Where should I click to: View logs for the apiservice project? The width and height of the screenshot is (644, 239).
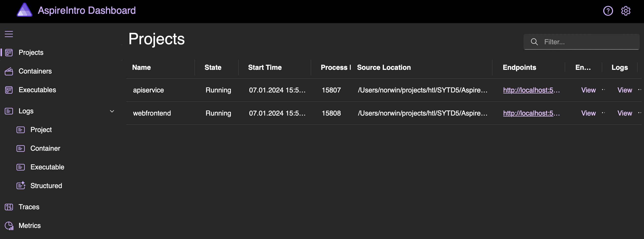[625, 90]
